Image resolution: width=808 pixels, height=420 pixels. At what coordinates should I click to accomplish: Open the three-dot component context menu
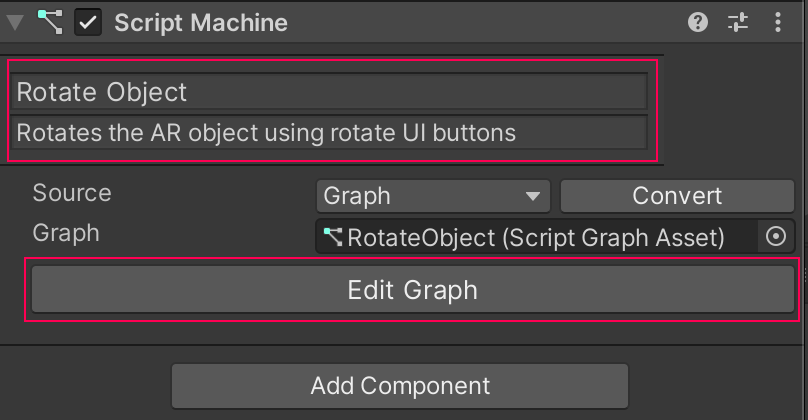(778, 22)
